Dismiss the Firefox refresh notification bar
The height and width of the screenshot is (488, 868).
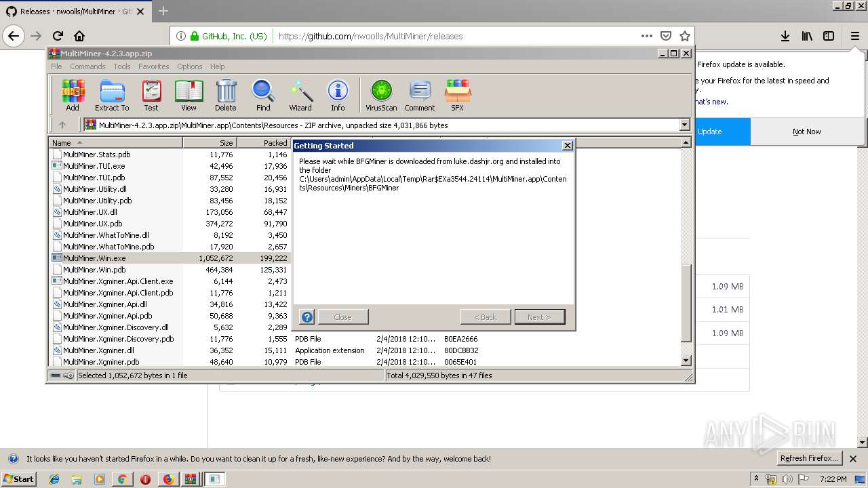pyautogui.click(x=853, y=459)
